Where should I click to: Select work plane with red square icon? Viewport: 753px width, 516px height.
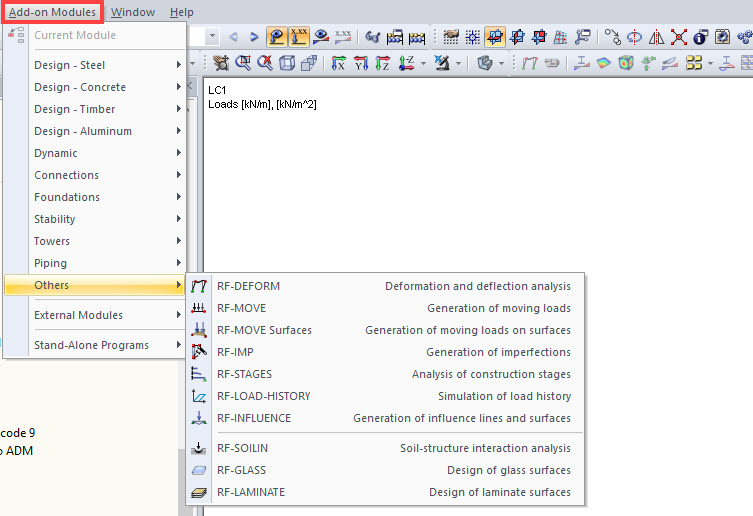539,37
